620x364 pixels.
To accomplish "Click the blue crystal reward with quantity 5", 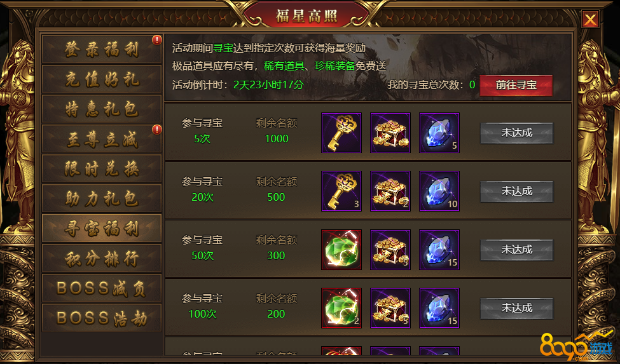I will coord(439,133).
